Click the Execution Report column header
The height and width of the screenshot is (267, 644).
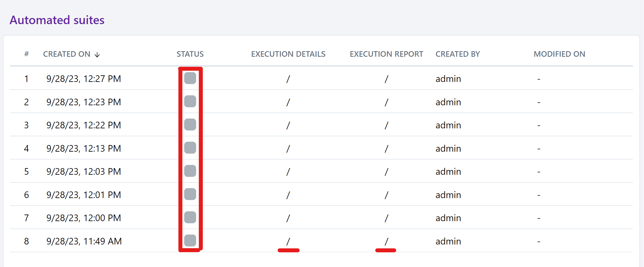pyautogui.click(x=386, y=54)
